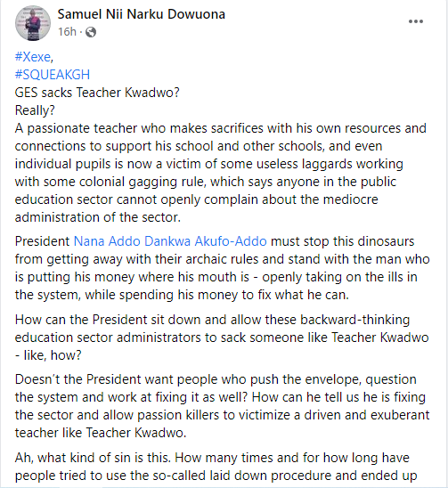Click the text '- like, how?'

[x=48, y=355]
